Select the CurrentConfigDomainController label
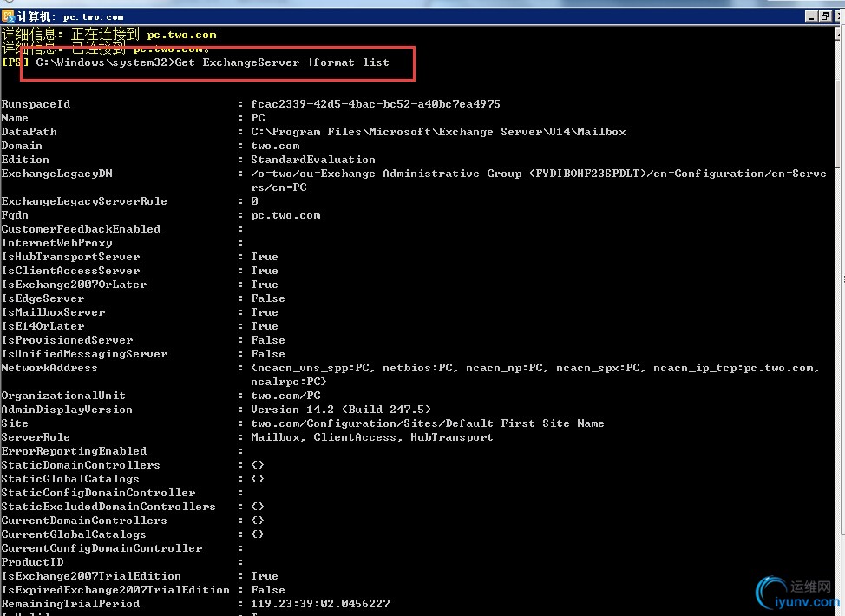845x616 pixels. coord(102,548)
